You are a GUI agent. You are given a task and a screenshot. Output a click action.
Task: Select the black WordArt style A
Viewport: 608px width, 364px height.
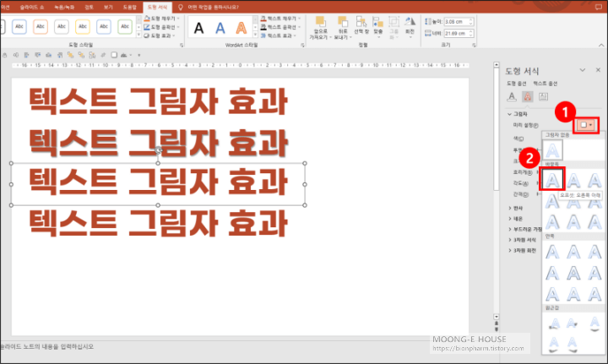(x=199, y=28)
